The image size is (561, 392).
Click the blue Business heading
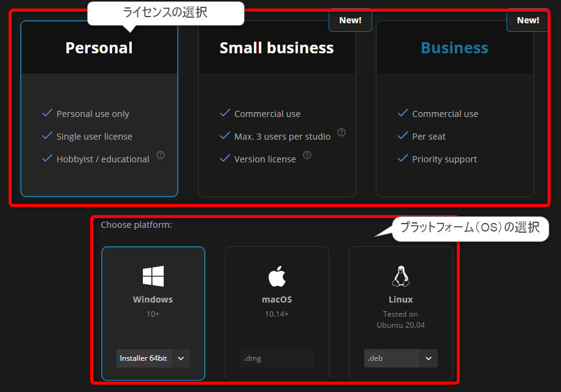tap(454, 48)
